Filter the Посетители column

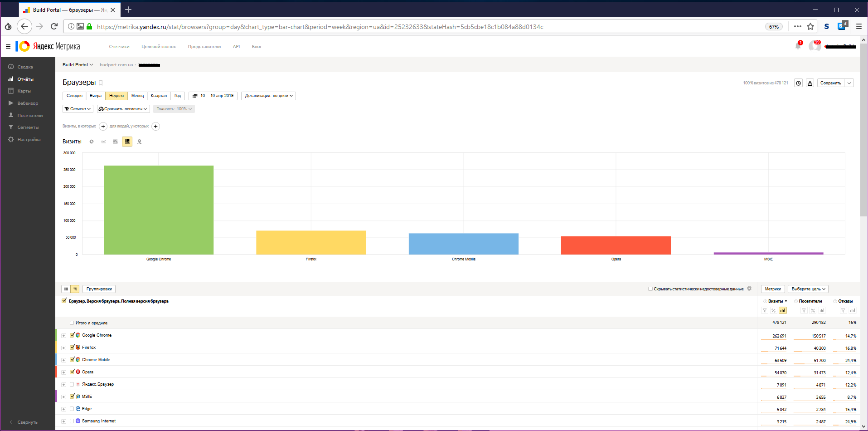pyautogui.click(x=804, y=310)
